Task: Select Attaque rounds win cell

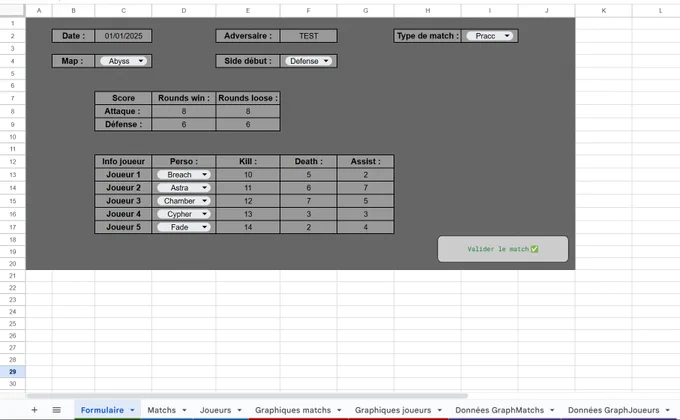Action: [x=184, y=112]
